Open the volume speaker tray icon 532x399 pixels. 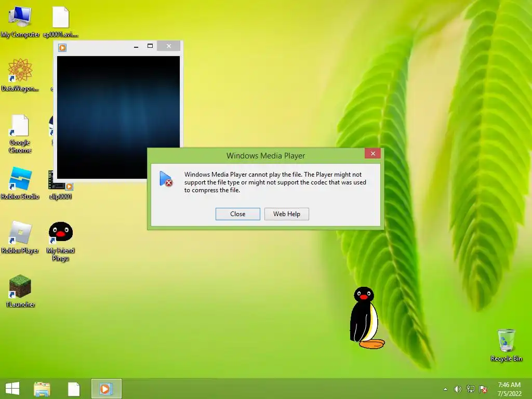458,389
